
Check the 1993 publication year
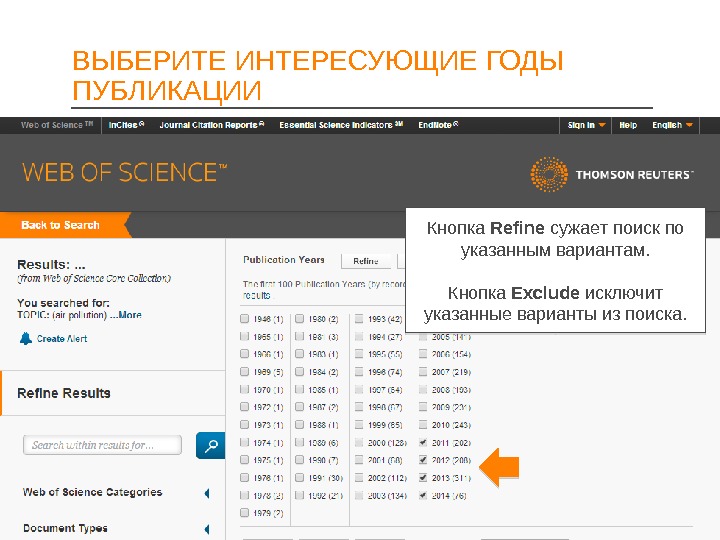(x=359, y=318)
